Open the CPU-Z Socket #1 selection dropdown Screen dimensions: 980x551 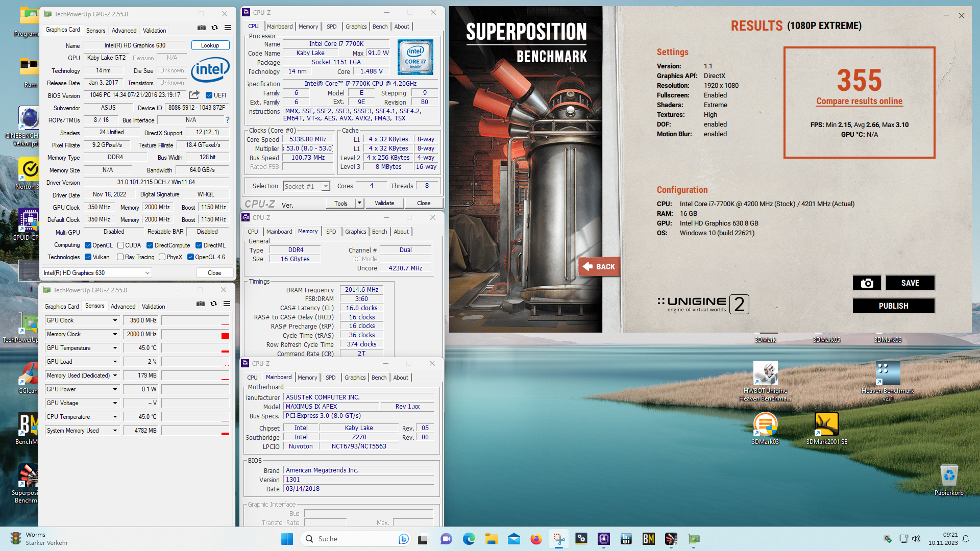(307, 186)
